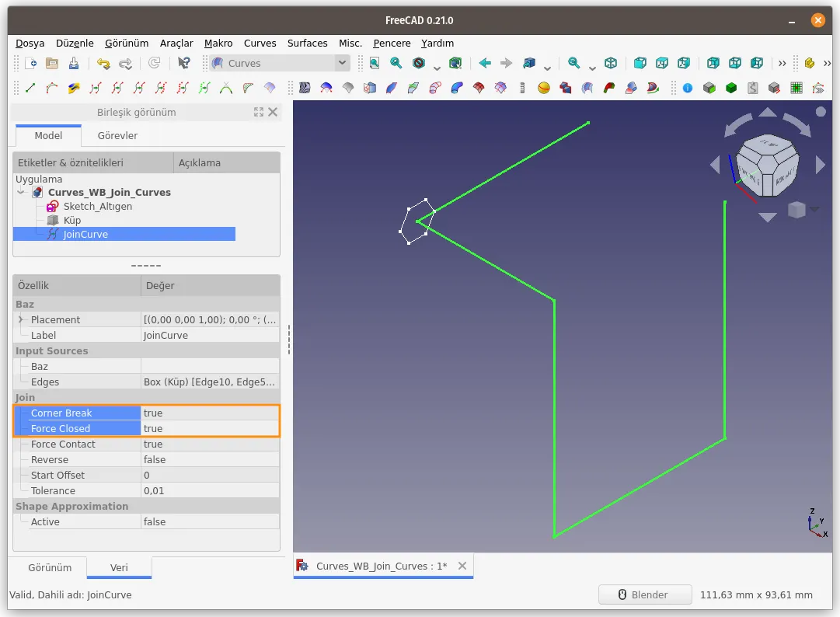Switch to the Görünüm property tab
Viewport: 840px width, 617px height.
point(49,568)
